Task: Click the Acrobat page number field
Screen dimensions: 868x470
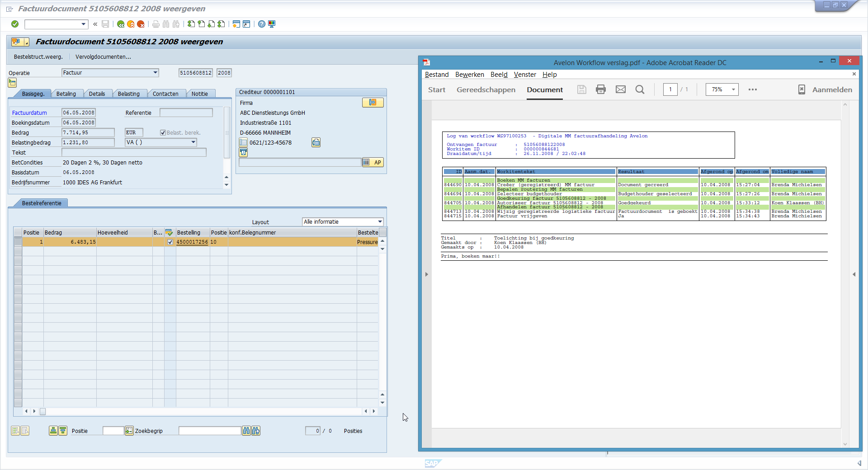Action: pyautogui.click(x=670, y=89)
